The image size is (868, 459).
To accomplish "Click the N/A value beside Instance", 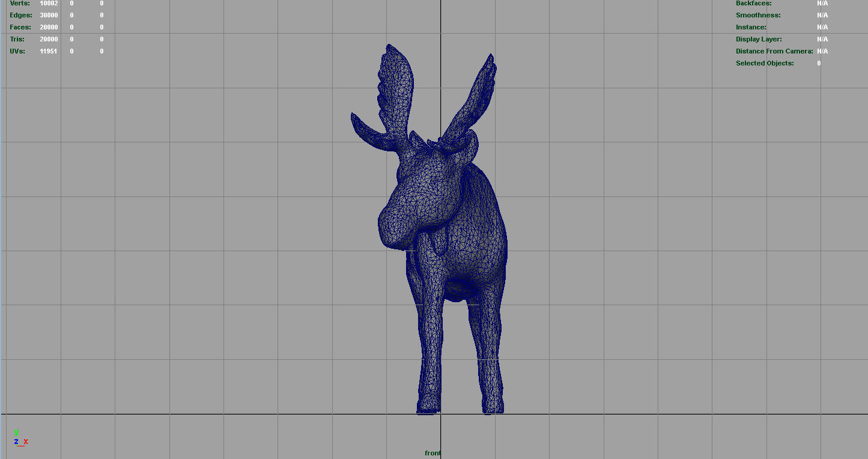I will pos(822,27).
